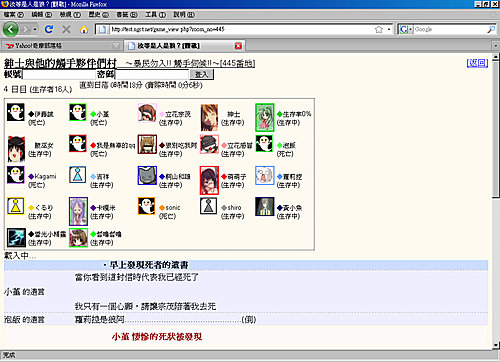Screen dimensions: 500x362
Task: Open the Home page icon
Action: click(x=84, y=29)
